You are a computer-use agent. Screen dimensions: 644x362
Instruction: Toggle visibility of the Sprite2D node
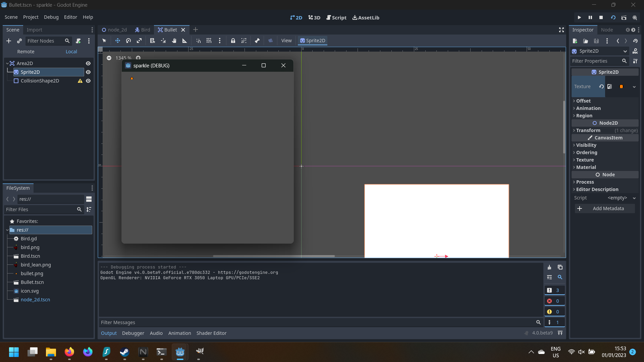[88, 72]
